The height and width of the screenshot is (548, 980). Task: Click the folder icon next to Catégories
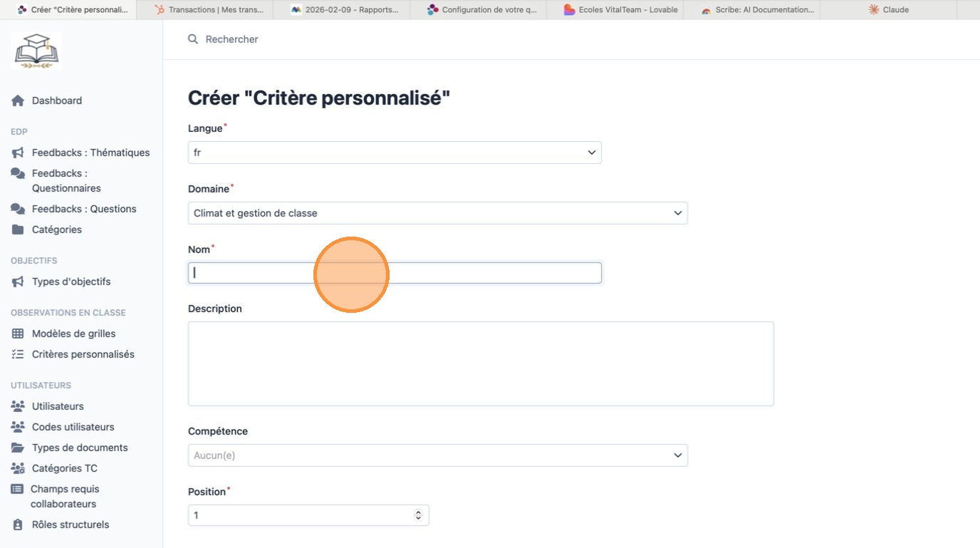18,229
